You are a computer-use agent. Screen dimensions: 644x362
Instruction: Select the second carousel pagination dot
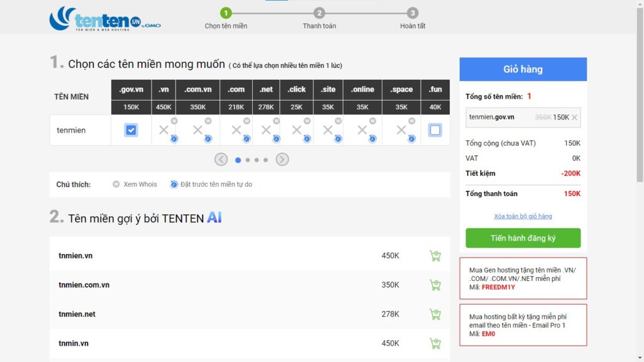point(248,160)
